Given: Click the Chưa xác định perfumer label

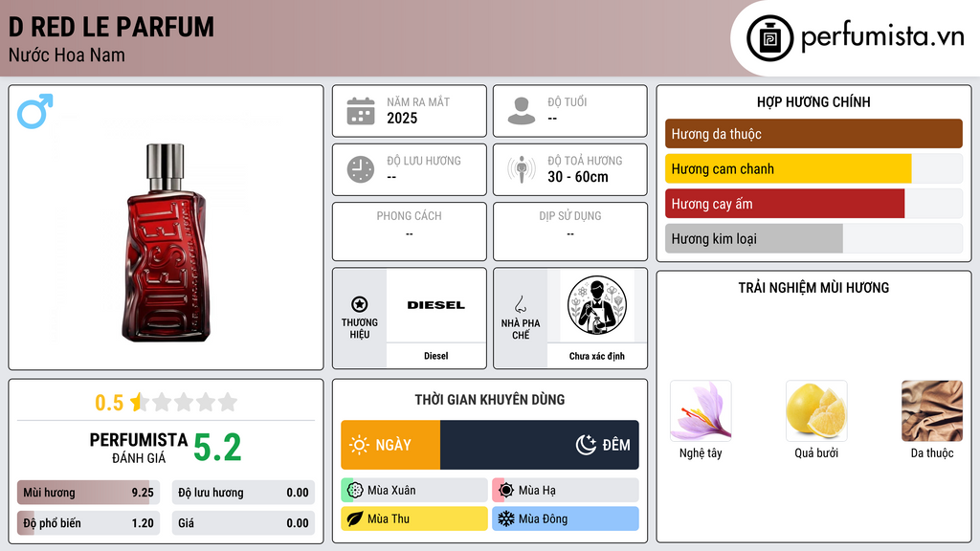Looking at the screenshot, I should point(597,356).
